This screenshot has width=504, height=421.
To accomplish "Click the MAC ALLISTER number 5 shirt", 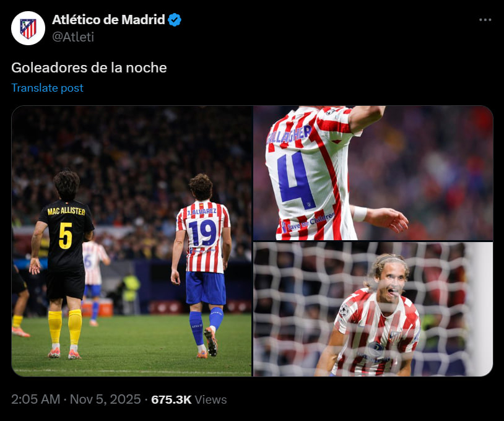I will [x=66, y=235].
